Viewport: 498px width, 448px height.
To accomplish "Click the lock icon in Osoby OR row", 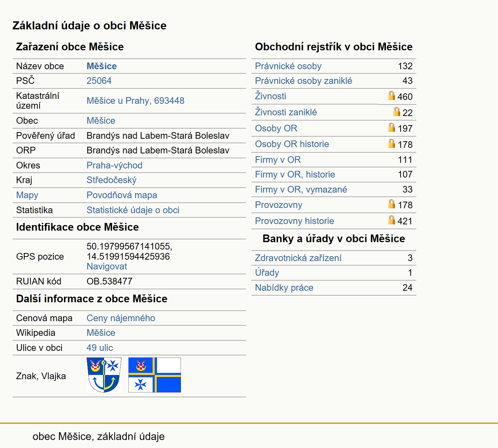I will pos(391,127).
